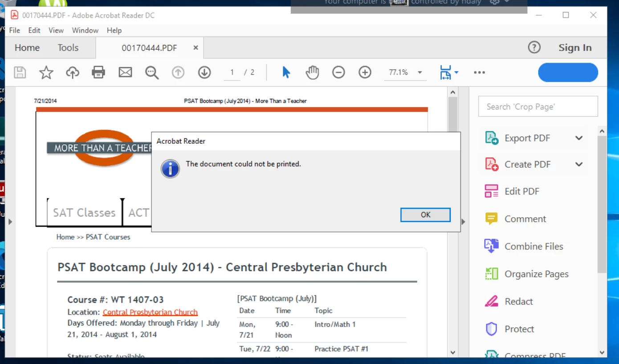Click the Search 'Crop Page' field

click(538, 107)
